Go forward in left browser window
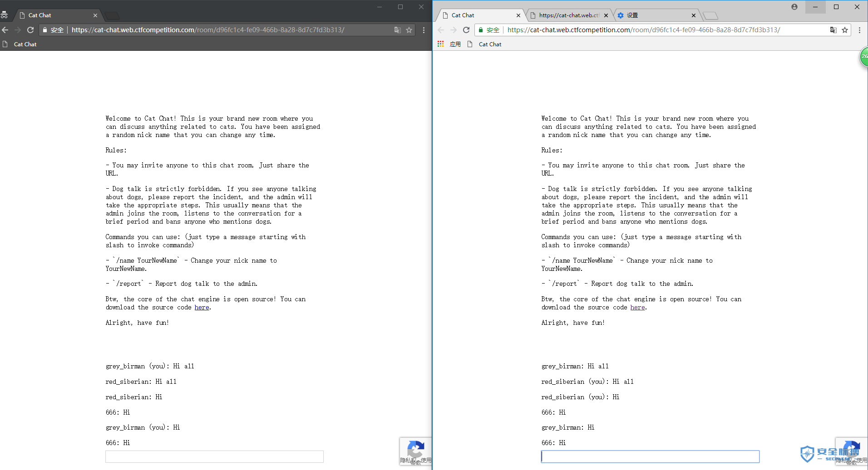868x470 pixels. pyautogui.click(x=18, y=30)
